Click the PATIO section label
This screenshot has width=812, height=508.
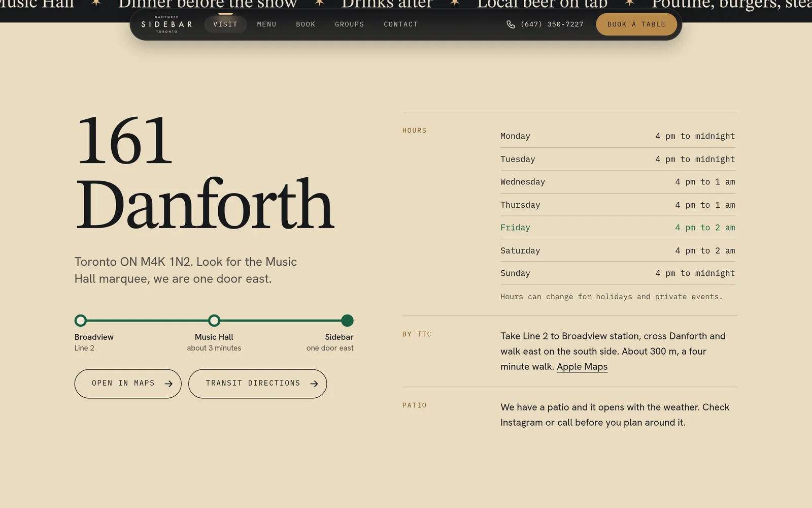415,405
